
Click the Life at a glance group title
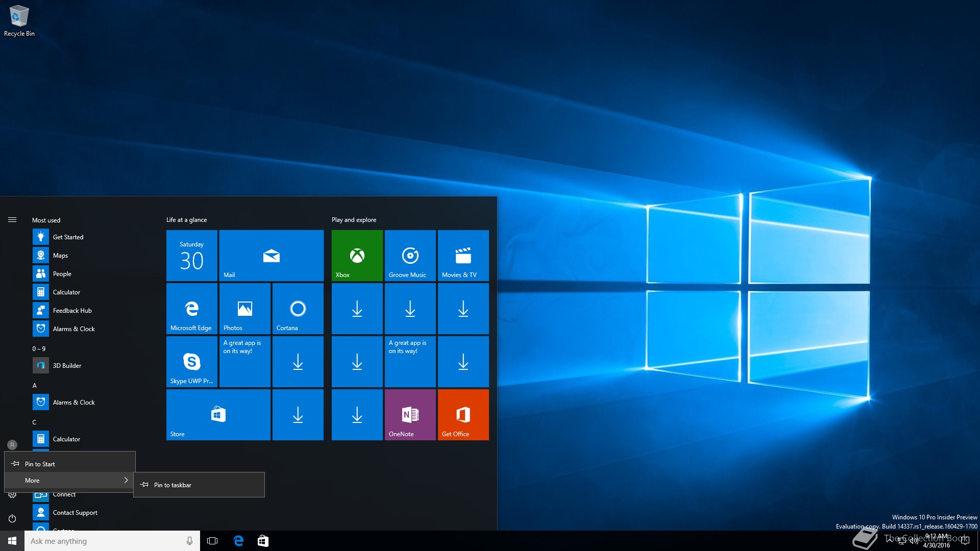pyautogui.click(x=186, y=219)
